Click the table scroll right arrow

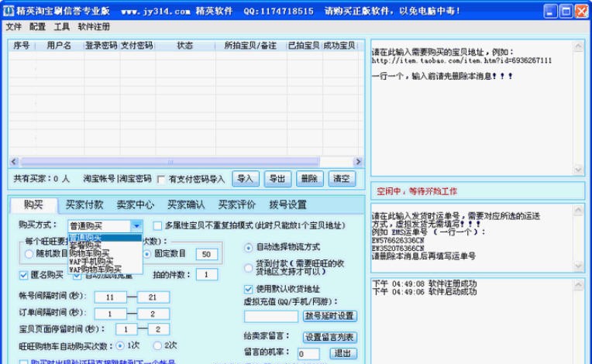point(358,162)
